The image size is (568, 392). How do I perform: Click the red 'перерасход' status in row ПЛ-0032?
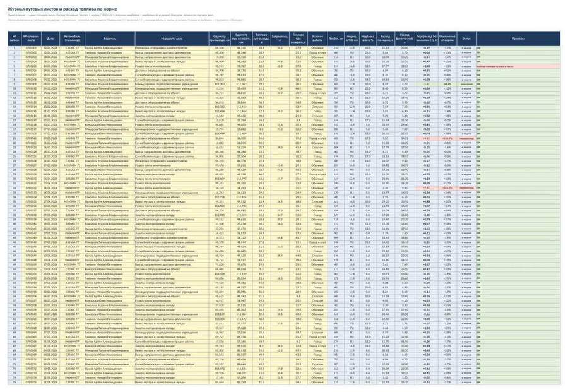[x=466, y=188]
